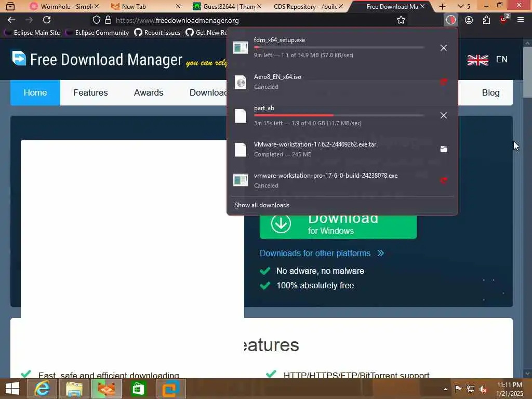Viewport: 532px width, 399px height.
Task: Switch to the New Tab tab
Action: 143,6
